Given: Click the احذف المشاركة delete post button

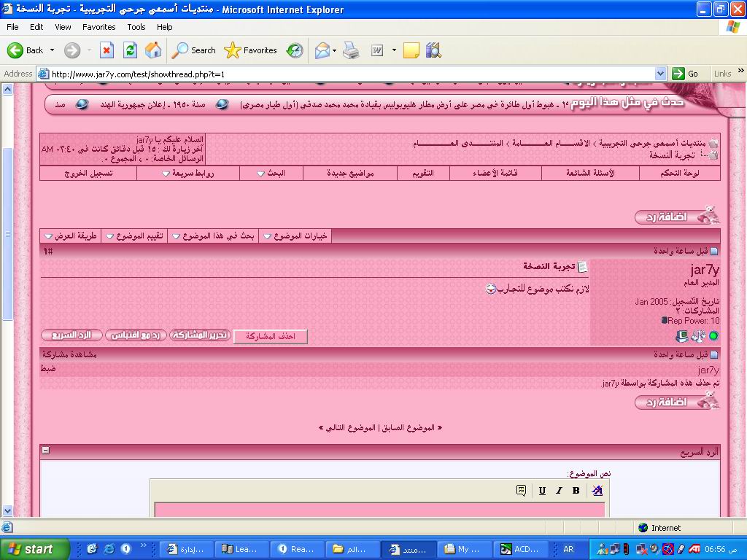Looking at the screenshot, I should (271, 336).
